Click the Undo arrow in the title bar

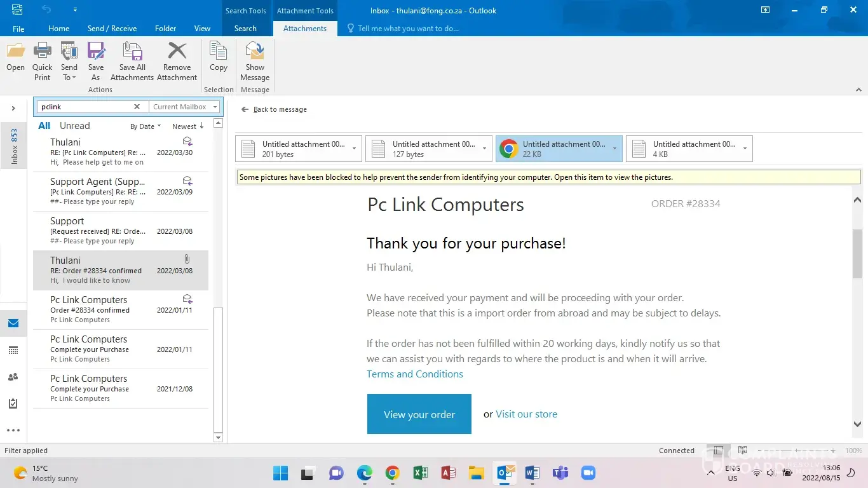pyautogui.click(x=46, y=10)
